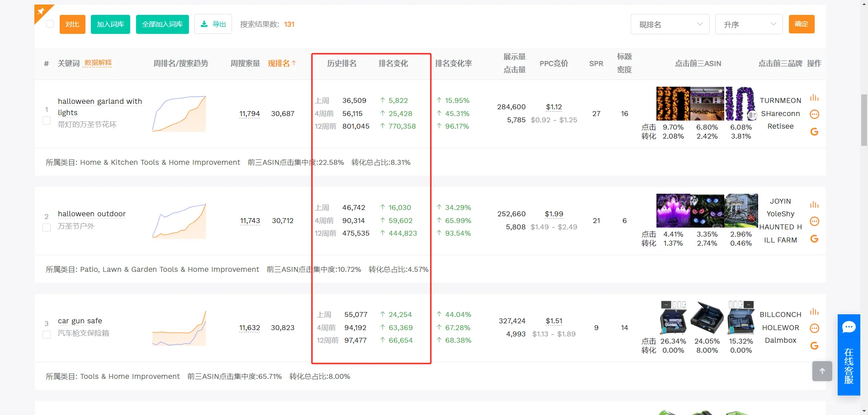This screenshot has width=868, height=415.
Task: Open orange garland ASIN thumbnail with 9.70% clicks
Action: tap(673, 103)
